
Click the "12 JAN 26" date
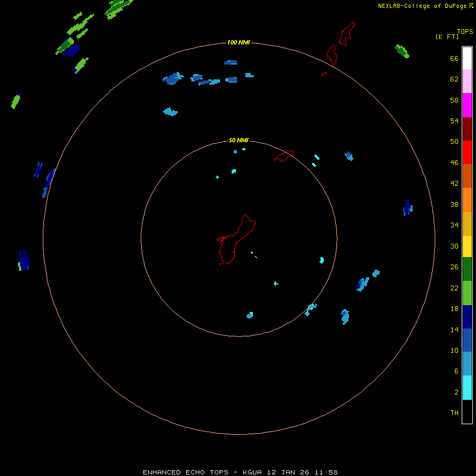click(288, 472)
